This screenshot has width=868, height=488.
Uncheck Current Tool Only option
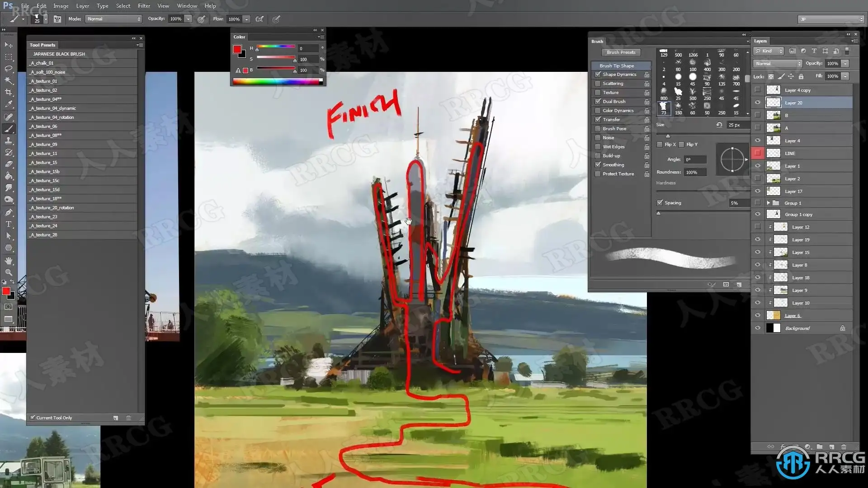pyautogui.click(x=33, y=418)
